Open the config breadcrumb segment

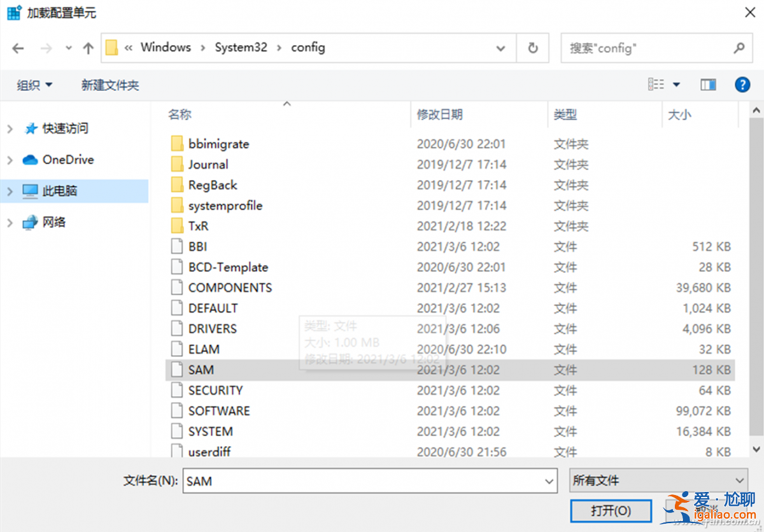(x=308, y=47)
